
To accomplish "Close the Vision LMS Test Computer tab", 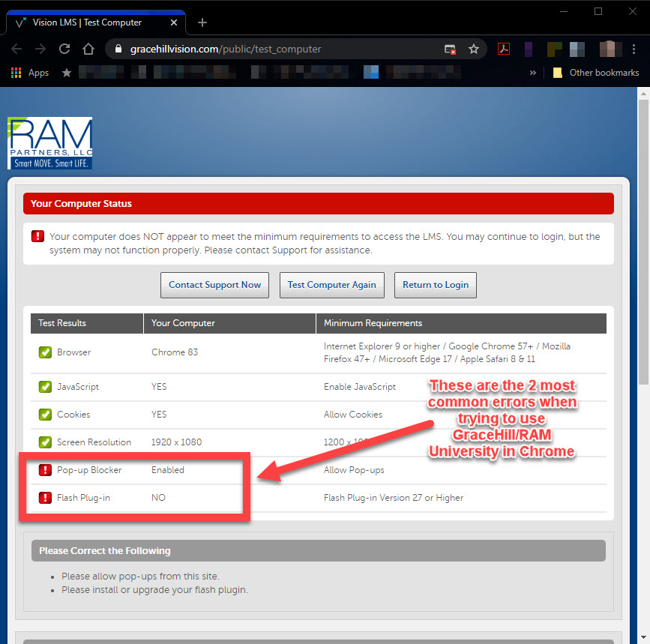I will click(x=174, y=22).
